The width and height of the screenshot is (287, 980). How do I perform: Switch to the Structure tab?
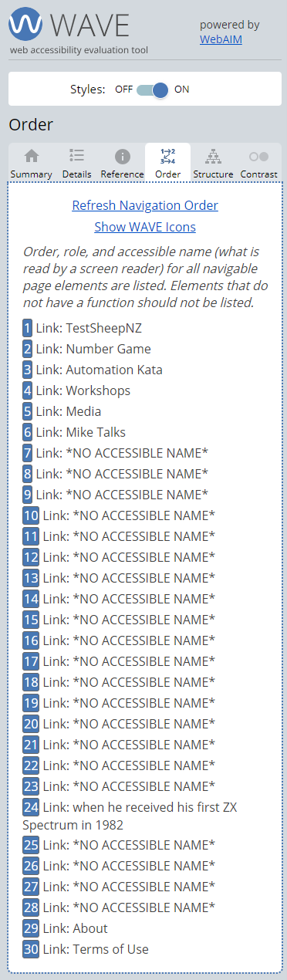point(213,163)
